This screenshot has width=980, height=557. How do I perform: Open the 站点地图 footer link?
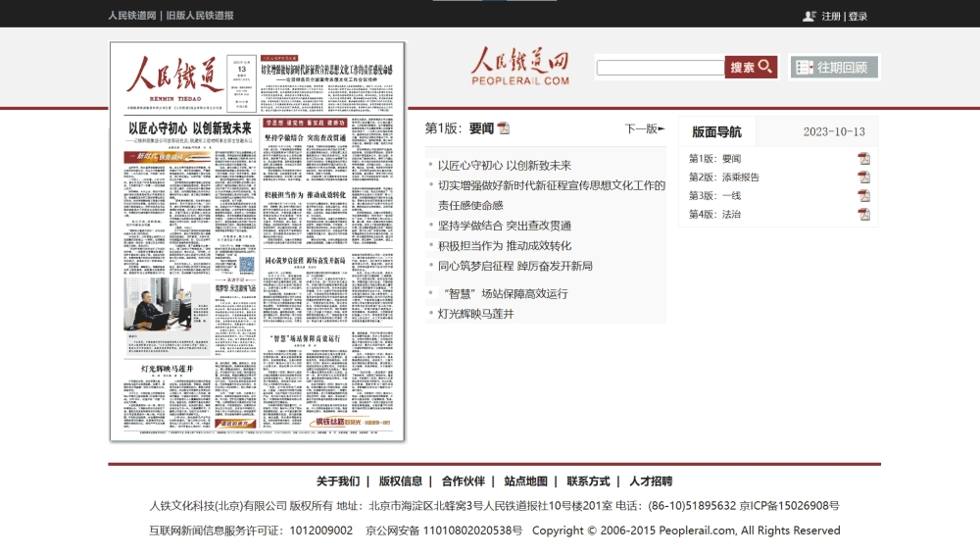point(525,481)
